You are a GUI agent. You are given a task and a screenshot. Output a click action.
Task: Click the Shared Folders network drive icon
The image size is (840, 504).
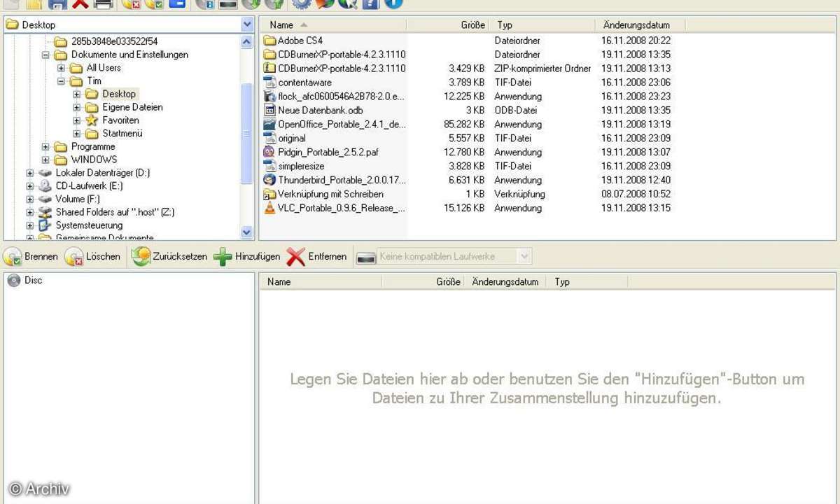45,212
